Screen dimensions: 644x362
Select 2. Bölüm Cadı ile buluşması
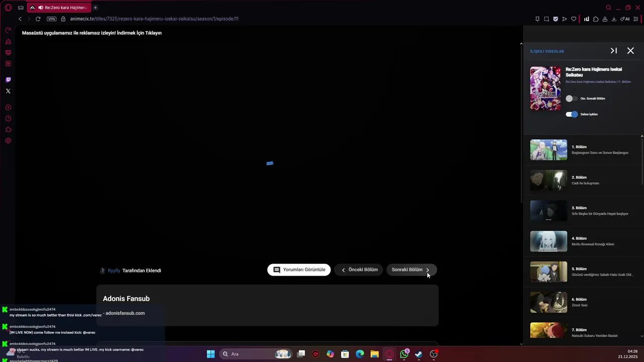click(583, 180)
